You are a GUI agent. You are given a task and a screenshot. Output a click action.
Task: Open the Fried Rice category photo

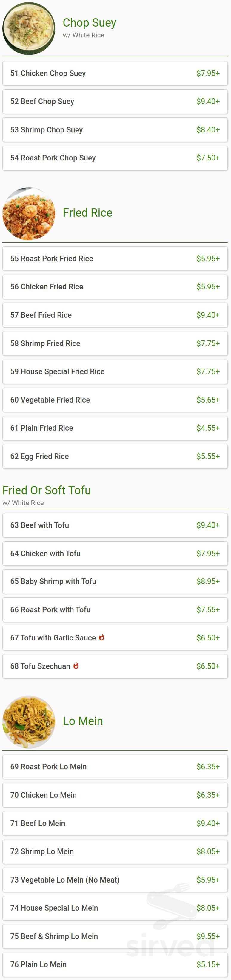pos(29,213)
